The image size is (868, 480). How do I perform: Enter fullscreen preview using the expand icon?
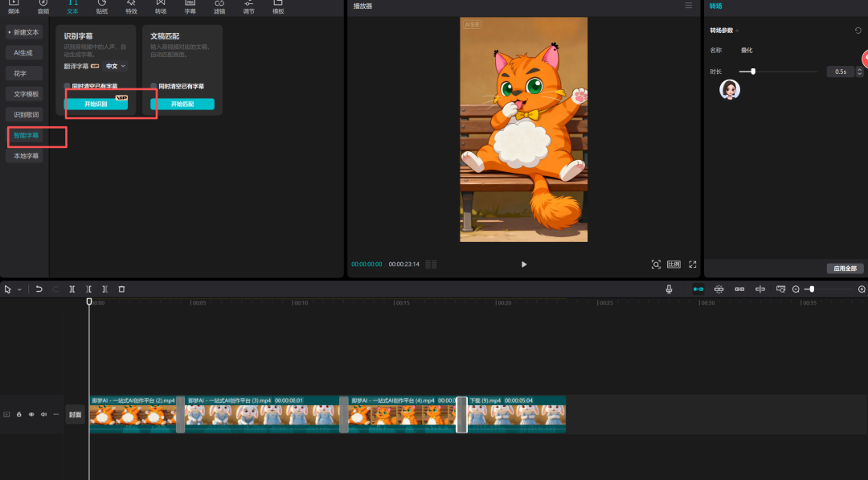pos(692,265)
